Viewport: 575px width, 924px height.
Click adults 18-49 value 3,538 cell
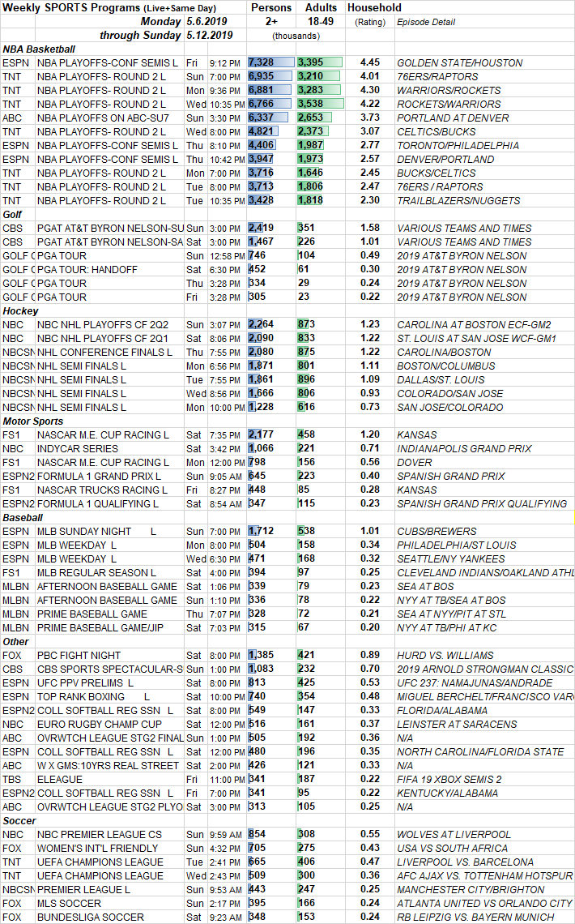coord(321,104)
